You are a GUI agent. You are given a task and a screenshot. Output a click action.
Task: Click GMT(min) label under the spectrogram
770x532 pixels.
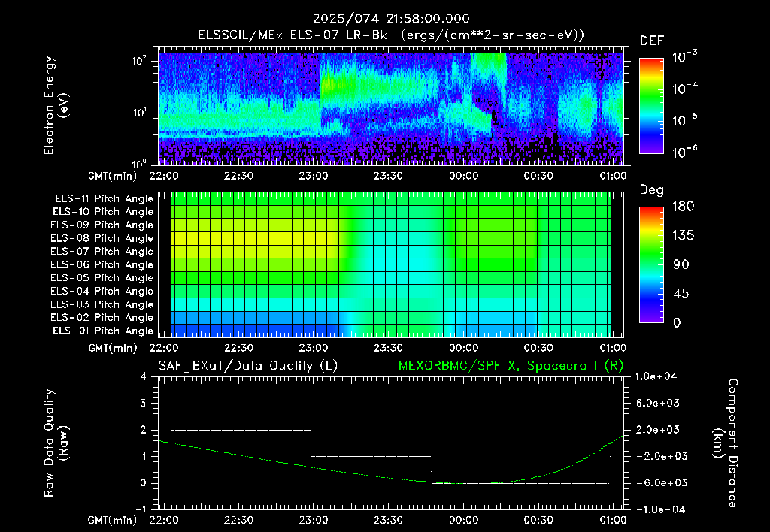point(113,176)
